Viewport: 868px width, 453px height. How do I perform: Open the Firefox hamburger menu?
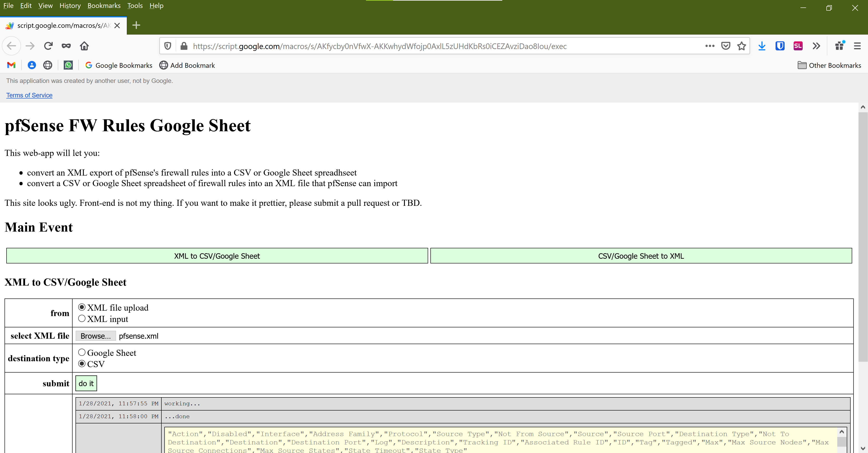click(857, 46)
